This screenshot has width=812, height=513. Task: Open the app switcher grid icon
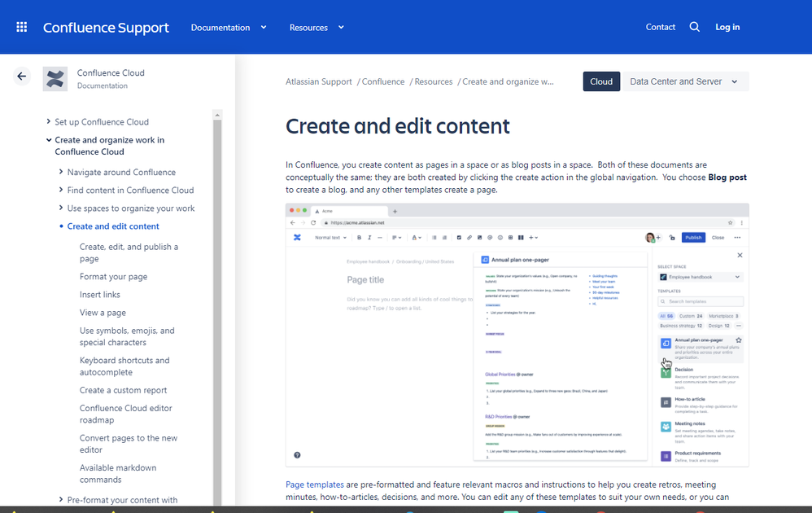click(22, 27)
